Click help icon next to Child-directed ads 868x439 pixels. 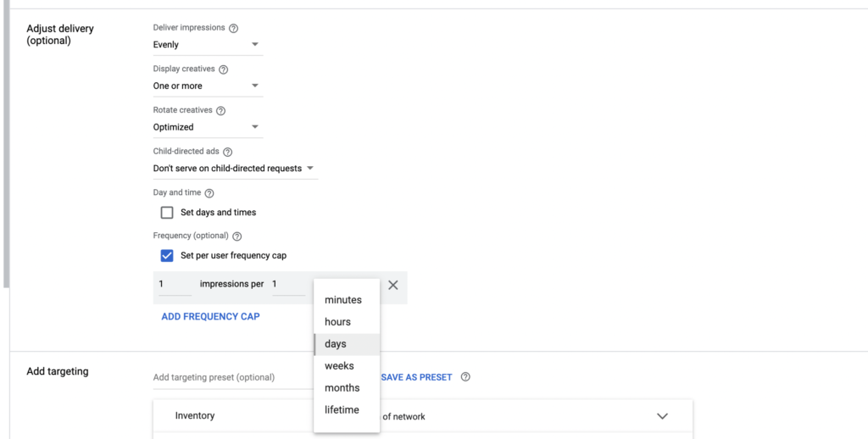(227, 153)
